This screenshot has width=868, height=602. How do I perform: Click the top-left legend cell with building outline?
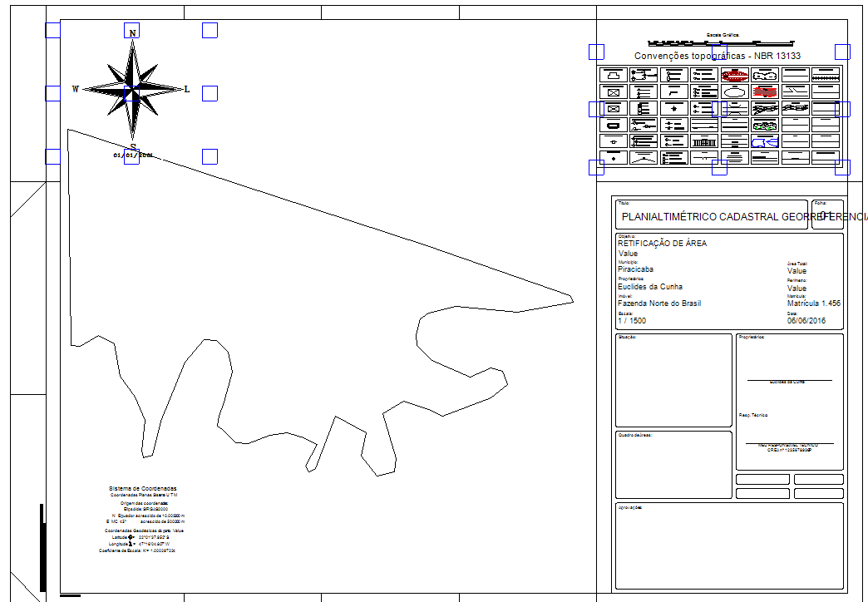[614, 75]
